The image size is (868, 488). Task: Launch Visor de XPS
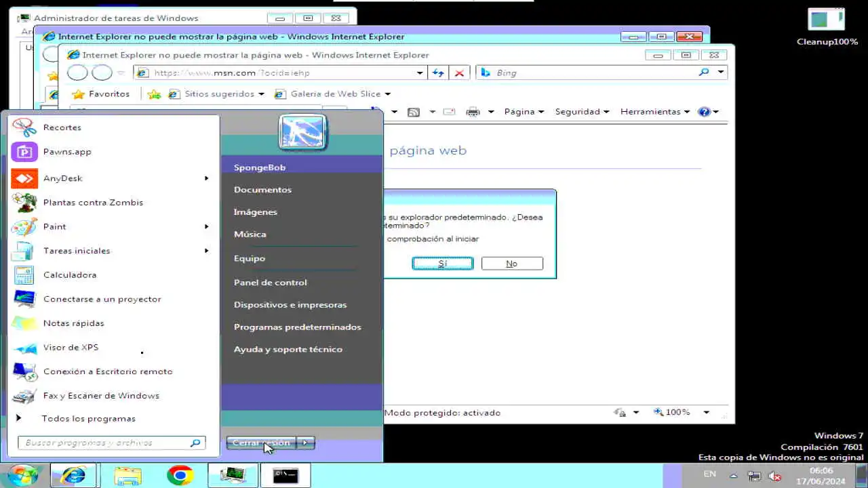pyautogui.click(x=113, y=348)
